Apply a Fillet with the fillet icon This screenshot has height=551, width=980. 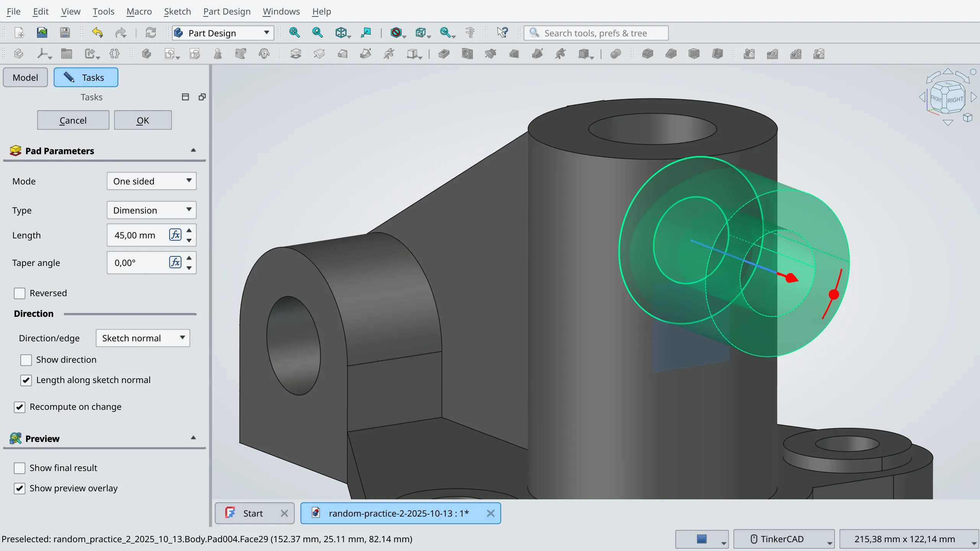click(647, 54)
